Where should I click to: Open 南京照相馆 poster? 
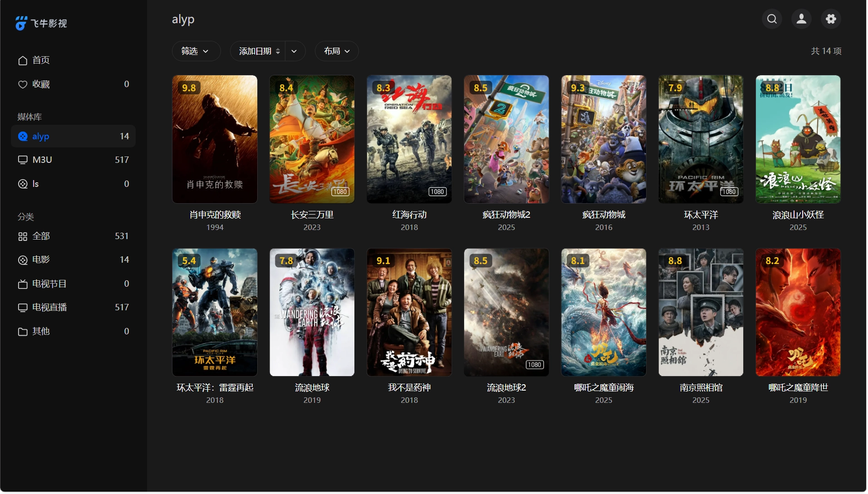[x=701, y=313]
